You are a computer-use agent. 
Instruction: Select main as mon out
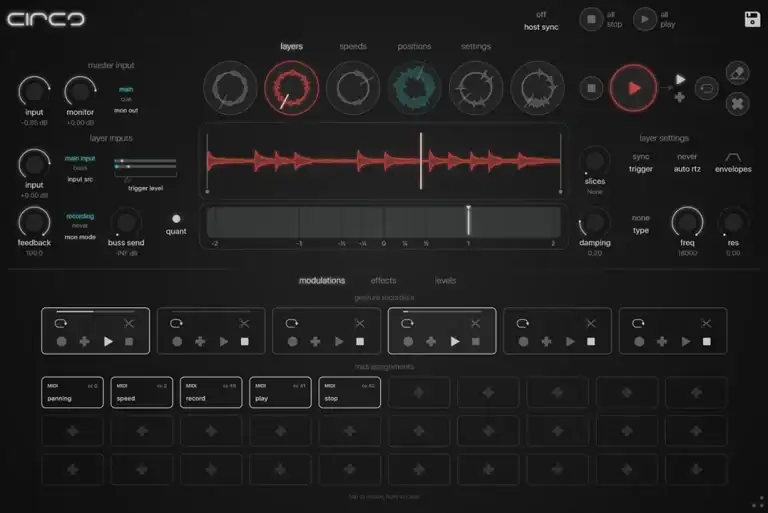tap(126, 89)
